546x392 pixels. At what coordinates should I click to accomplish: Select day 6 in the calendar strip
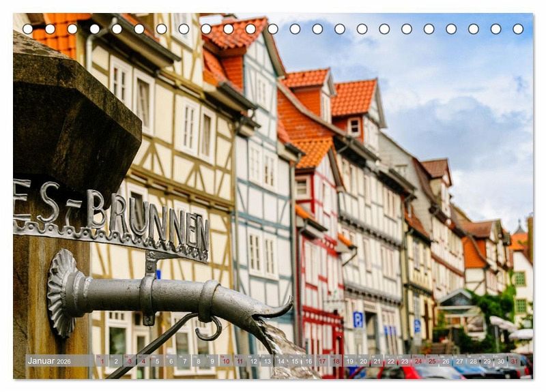(x=171, y=361)
